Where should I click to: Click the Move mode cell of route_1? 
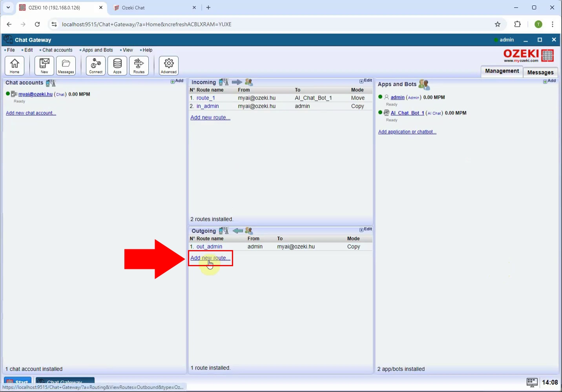[x=358, y=98]
